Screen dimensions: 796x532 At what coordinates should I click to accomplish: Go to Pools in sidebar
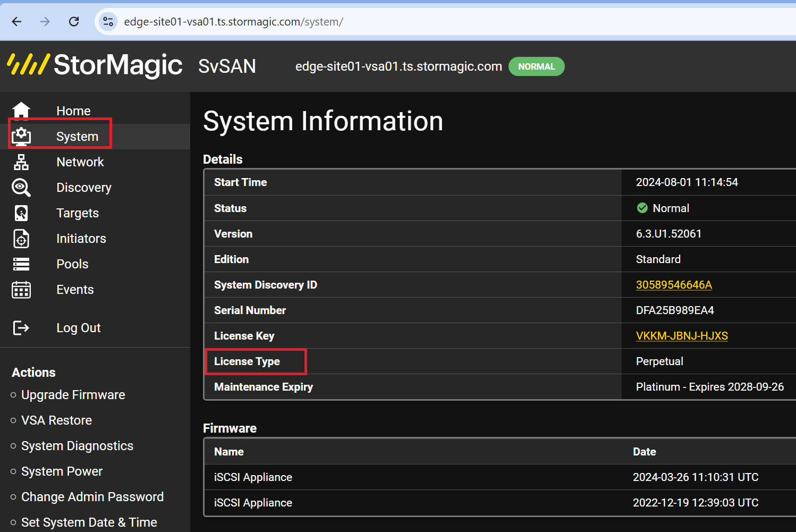click(x=72, y=264)
